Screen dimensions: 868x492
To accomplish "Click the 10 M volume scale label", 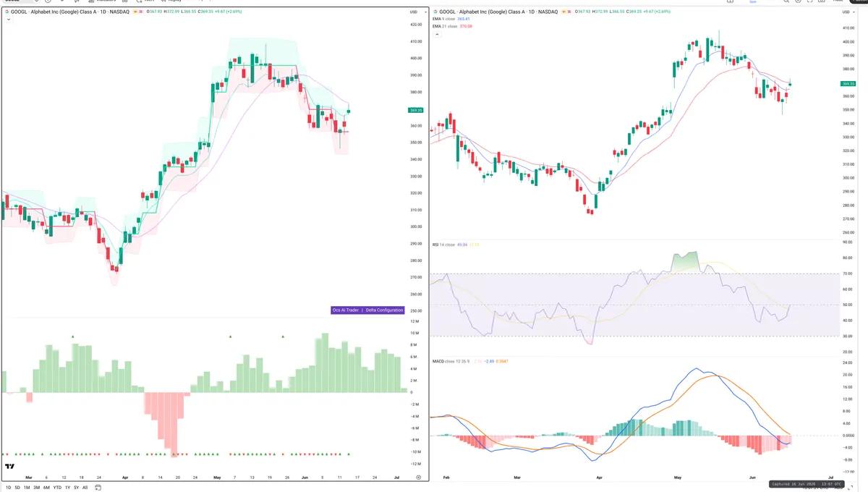I will coord(414,333).
